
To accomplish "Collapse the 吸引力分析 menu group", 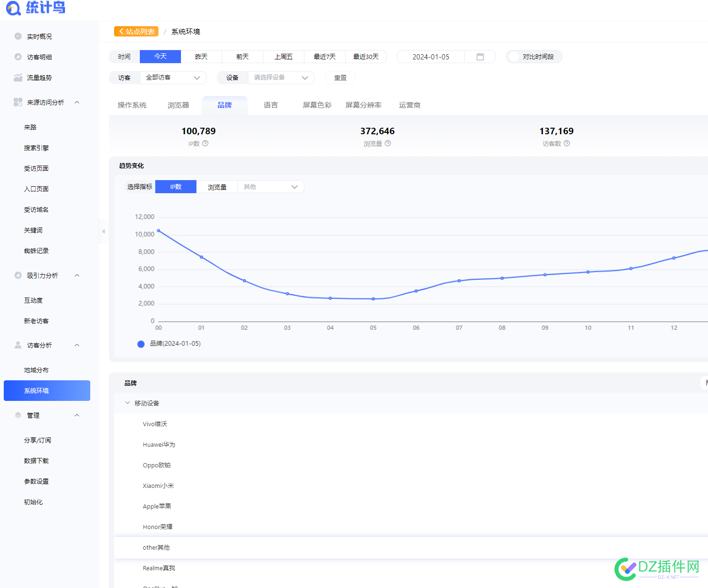I will click(77, 275).
